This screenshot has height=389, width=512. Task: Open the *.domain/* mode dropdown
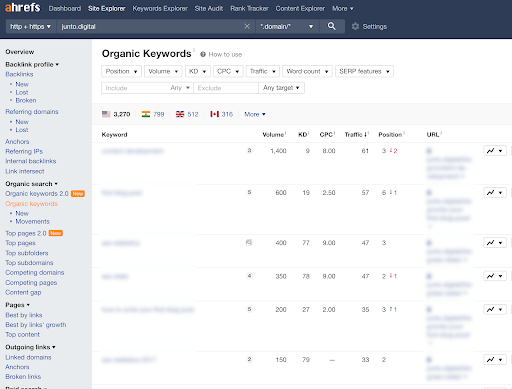coord(287,26)
